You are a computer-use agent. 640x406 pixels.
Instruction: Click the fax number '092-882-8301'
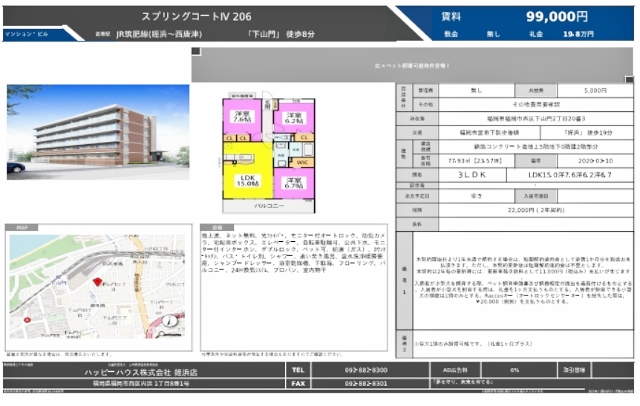click(x=366, y=384)
